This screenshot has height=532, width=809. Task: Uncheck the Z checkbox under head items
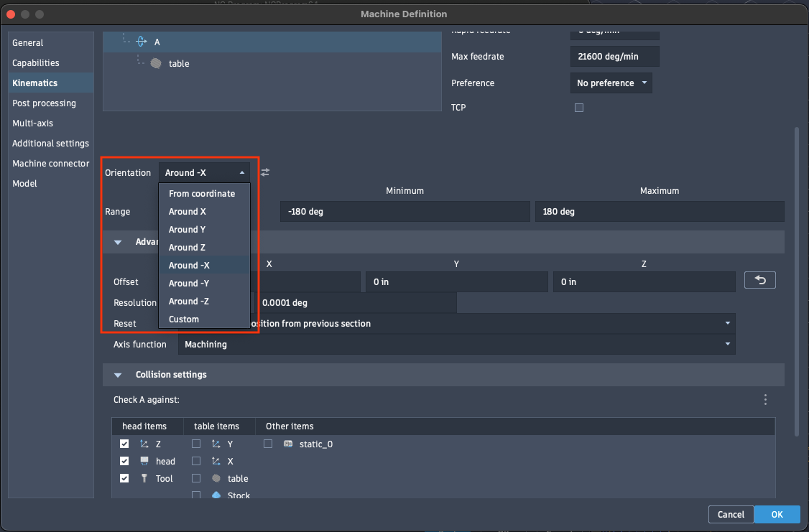click(124, 444)
